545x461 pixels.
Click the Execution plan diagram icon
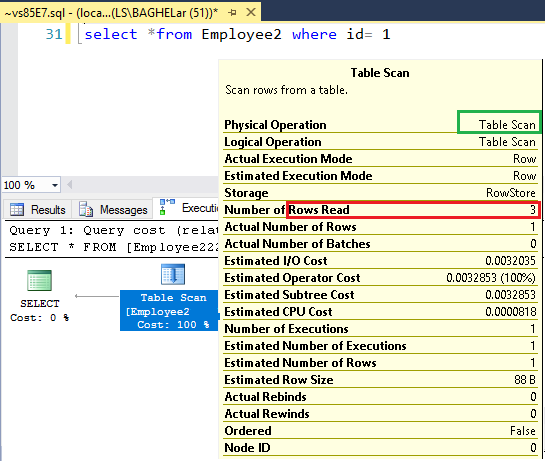tap(167, 207)
